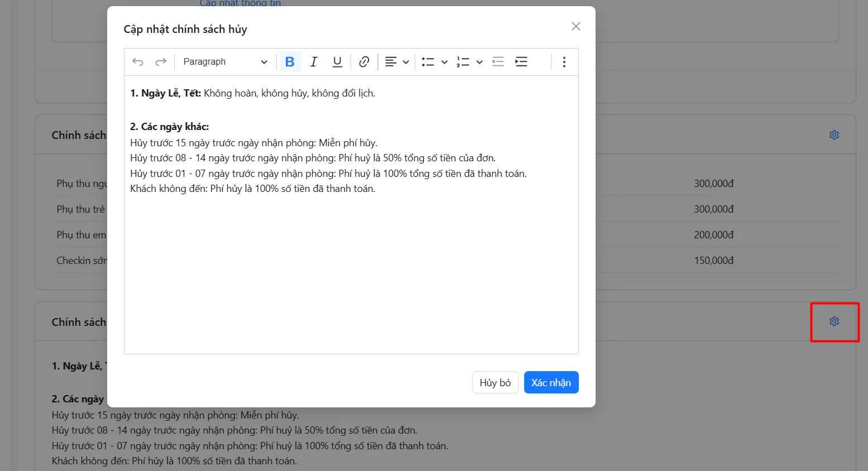Click the gear icon highlighted in red

point(834,321)
